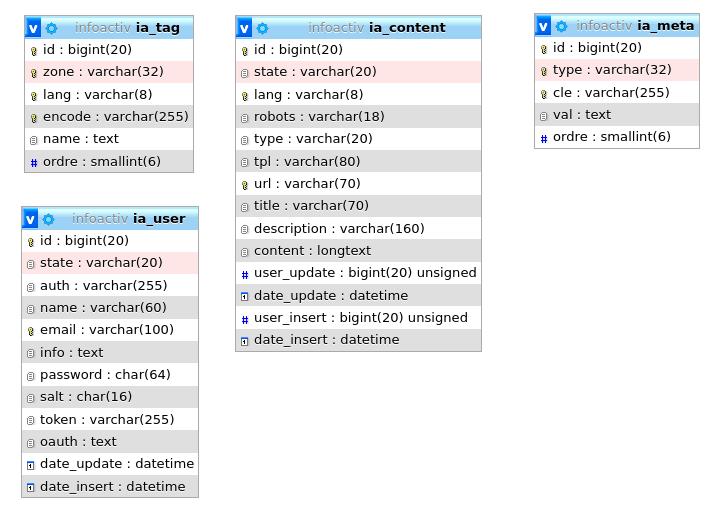The image size is (714, 523).
Task: Select the zone column in ia_tag
Action: click(103, 72)
